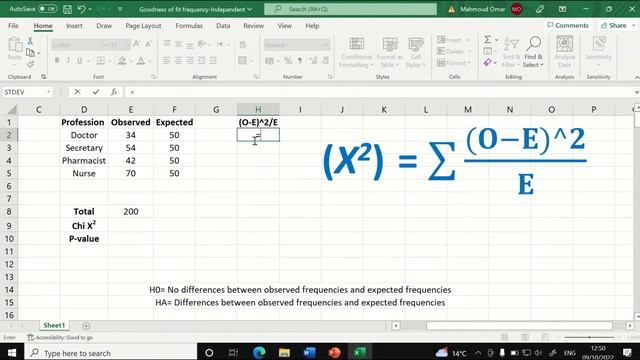The height and width of the screenshot is (360, 640).
Task: Click the Borders icon
Action: click(100, 60)
